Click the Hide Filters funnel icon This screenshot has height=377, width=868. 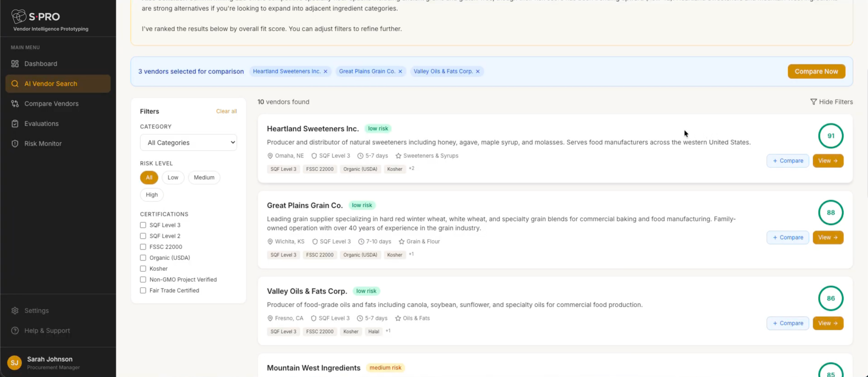pos(813,102)
